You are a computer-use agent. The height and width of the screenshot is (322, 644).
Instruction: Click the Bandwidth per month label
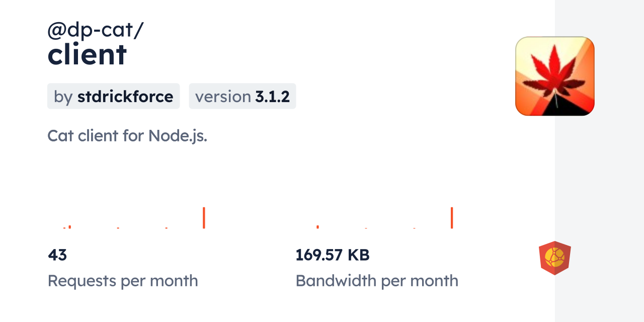377,281
